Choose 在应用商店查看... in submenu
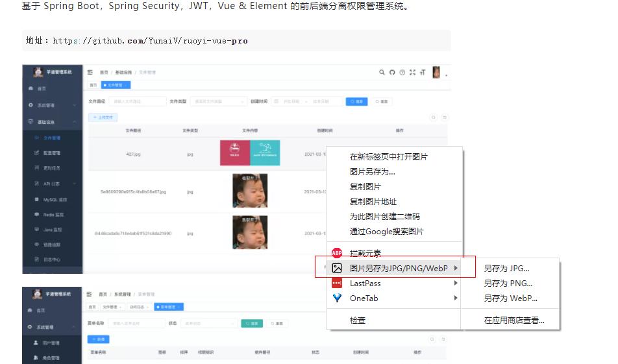Image resolution: width=618 pixels, height=364 pixels. point(514,321)
